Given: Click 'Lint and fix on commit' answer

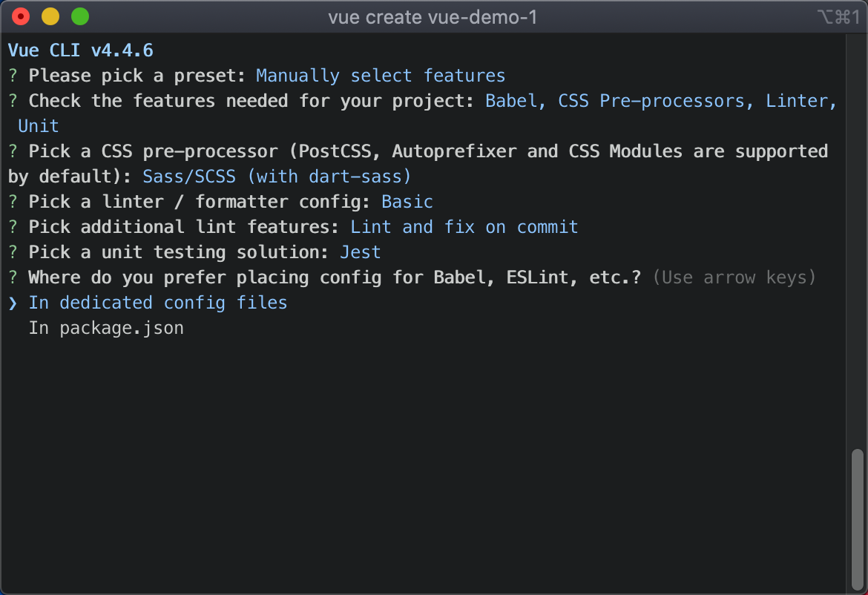Looking at the screenshot, I should click(464, 227).
